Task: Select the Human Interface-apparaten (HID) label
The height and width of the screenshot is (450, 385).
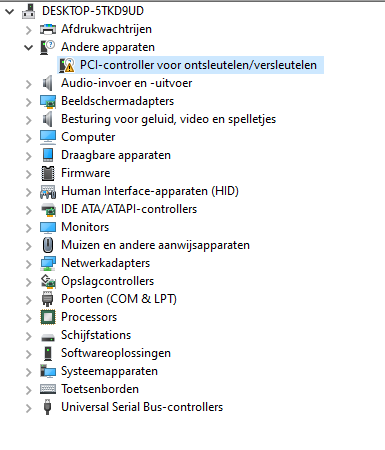Action: [150, 191]
